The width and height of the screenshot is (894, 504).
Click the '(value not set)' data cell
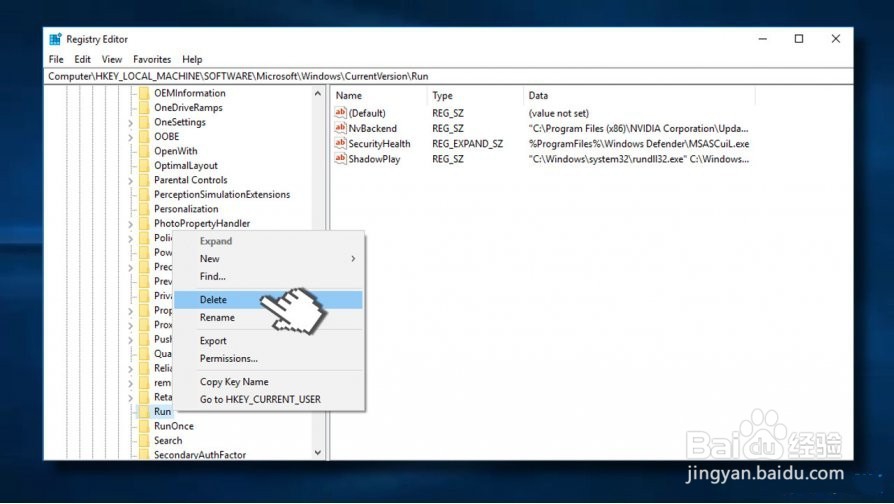[559, 113]
